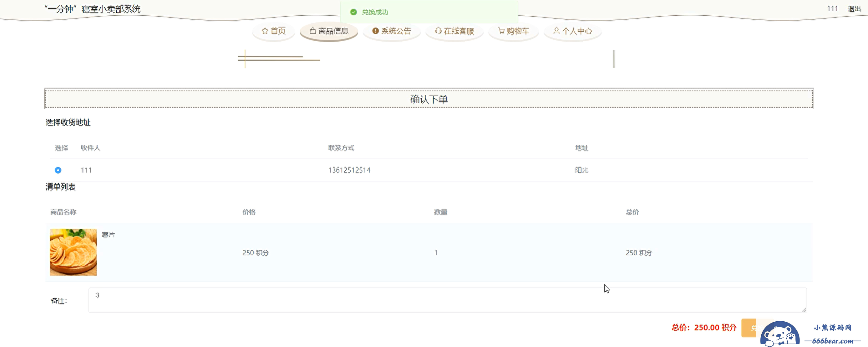Click the 选择收货地址 section heading
Viewport: 868px width, 347px height.
tap(68, 122)
